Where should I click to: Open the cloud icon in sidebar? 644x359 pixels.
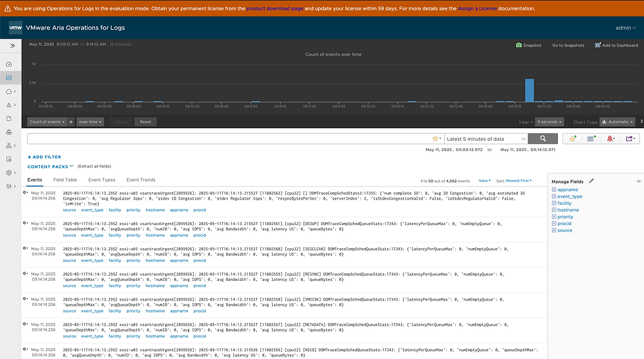click(x=9, y=91)
